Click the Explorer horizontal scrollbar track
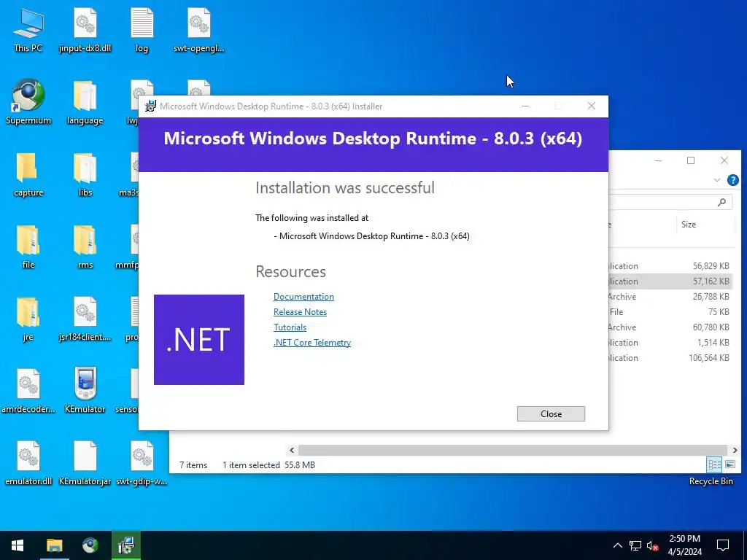 (x=512, y=450)
